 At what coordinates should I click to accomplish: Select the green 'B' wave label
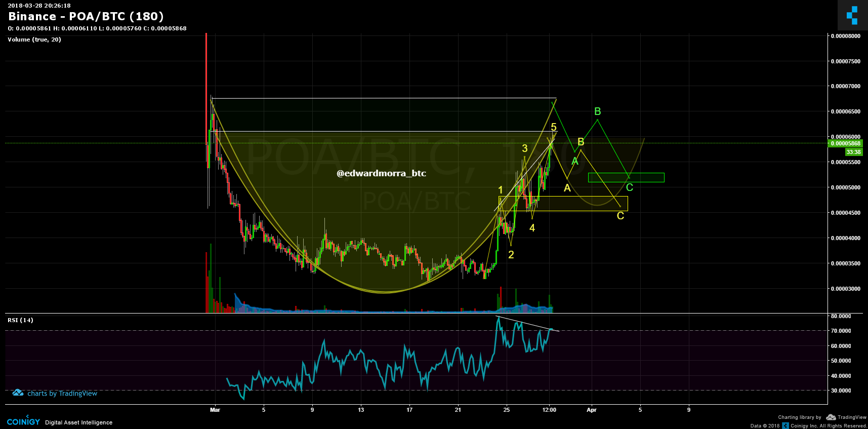tap(598, 111)
